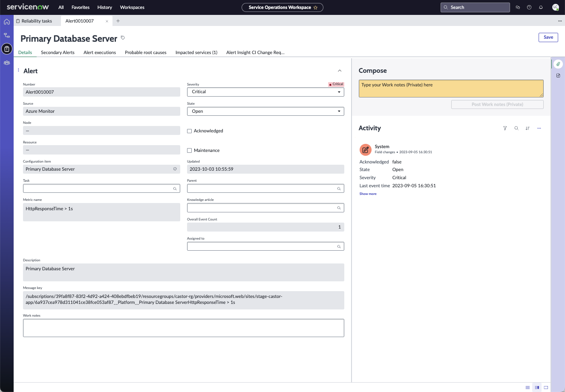The image size is (565, 392).
Task: Open the chat conversations icon in header
Action: (518, 7)
